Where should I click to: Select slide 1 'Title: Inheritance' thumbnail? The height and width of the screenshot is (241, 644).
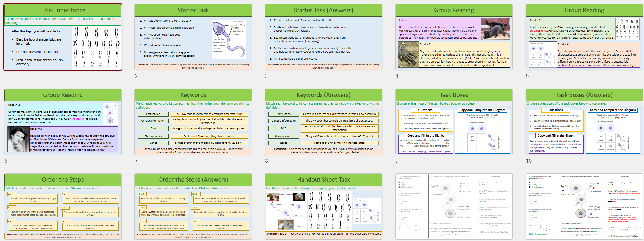tap(63, 37)
